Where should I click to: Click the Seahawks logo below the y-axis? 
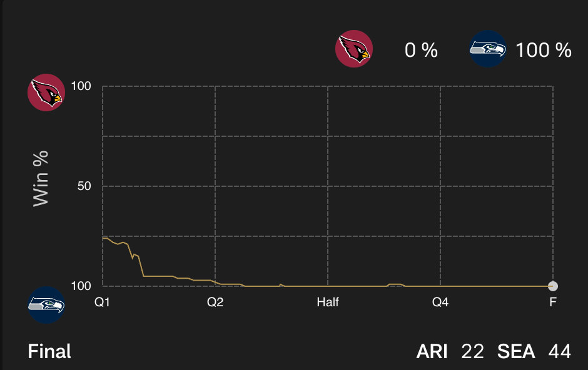[46, 305]
